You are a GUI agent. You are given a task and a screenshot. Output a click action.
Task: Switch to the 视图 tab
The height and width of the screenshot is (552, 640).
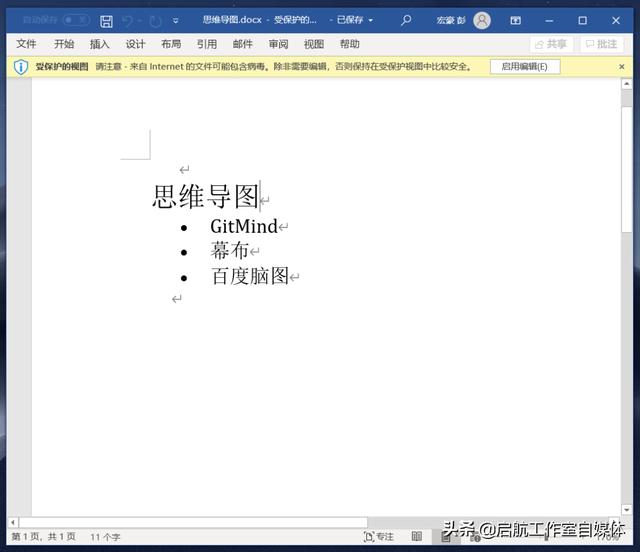[x=314, y=44]
